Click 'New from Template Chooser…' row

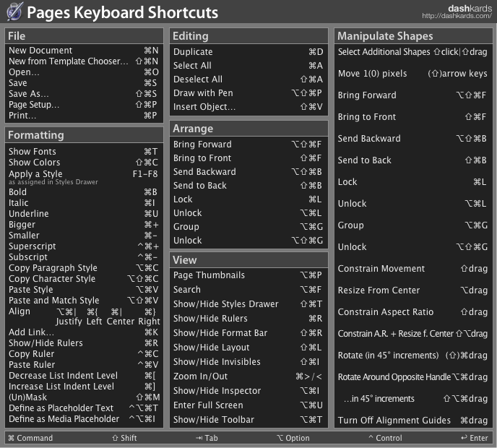84,61
